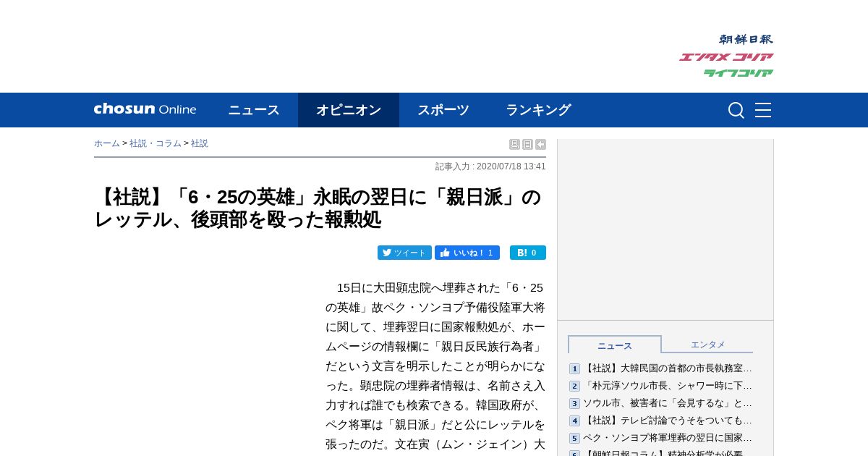
Task: Open the スポーツ navigation menu
Action: click(443, 110)
